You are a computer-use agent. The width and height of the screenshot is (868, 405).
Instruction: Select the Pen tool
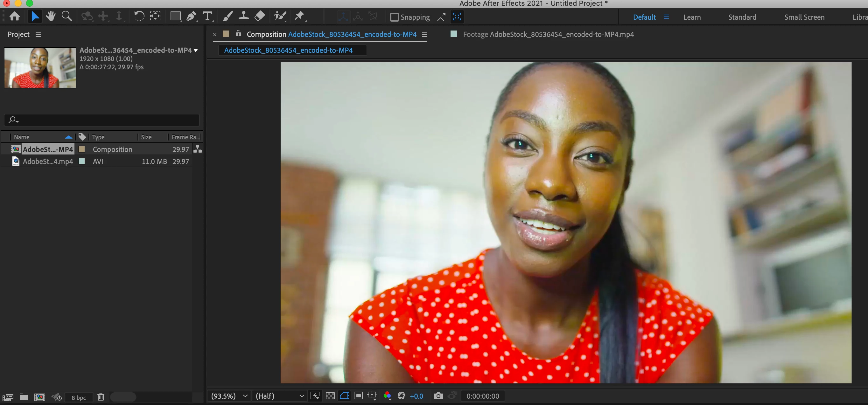click(191, 16)
